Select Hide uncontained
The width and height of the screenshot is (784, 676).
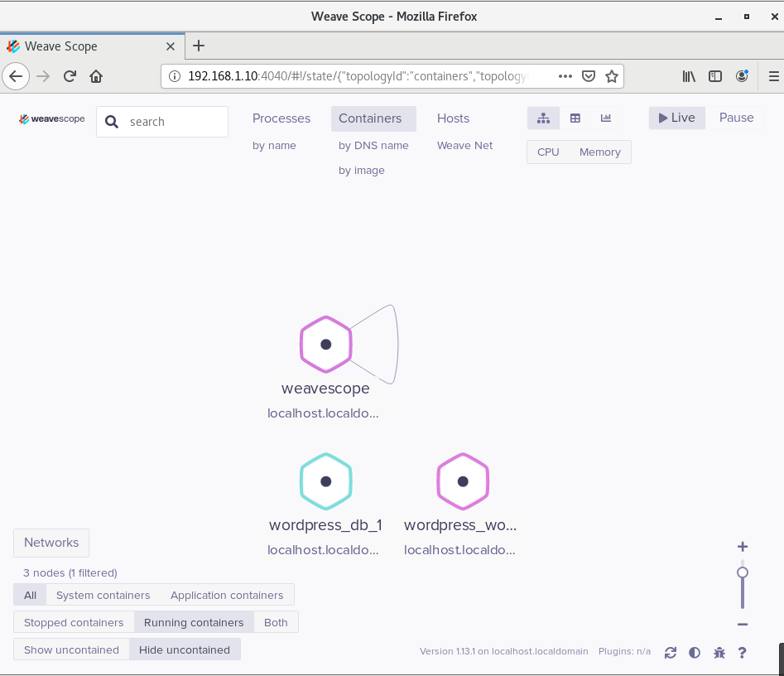[185, 649]
